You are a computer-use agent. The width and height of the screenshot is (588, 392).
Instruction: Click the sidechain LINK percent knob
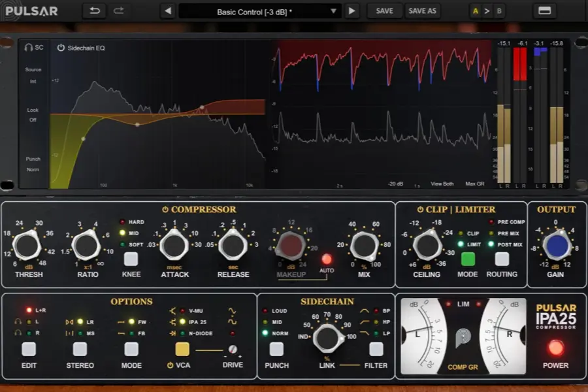[x=327, y=338]
